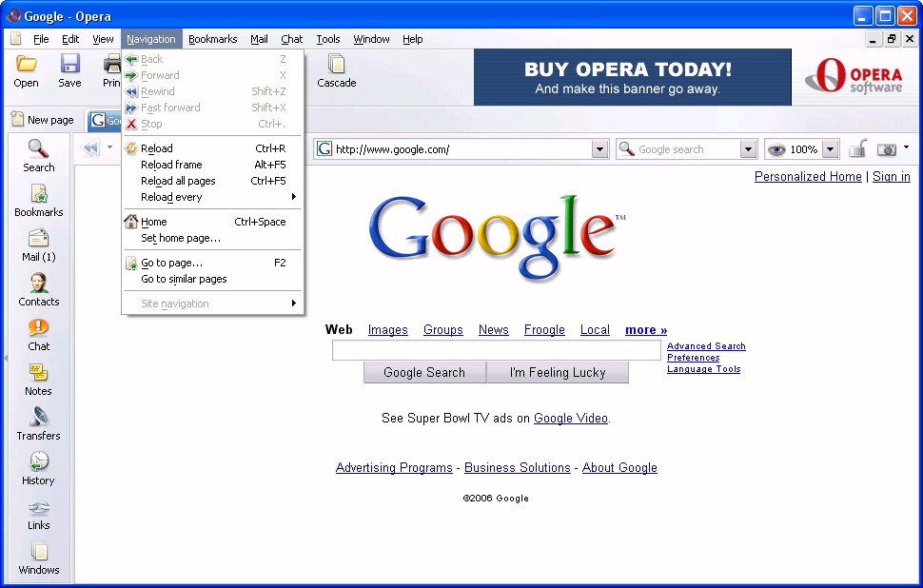Click the Rewind button in address toolbar
Viewport: 923px width, 588px height.
[90, 147]
